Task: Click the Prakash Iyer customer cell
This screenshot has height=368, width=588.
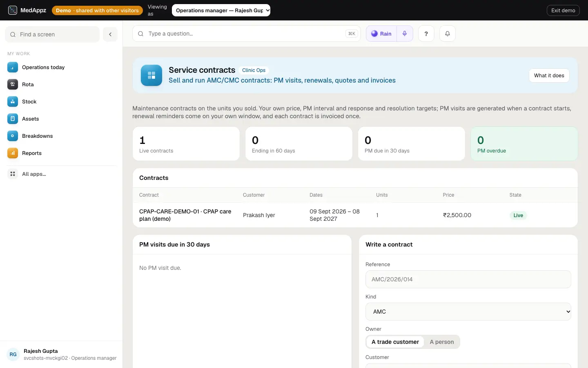Action: pos(259,215)
